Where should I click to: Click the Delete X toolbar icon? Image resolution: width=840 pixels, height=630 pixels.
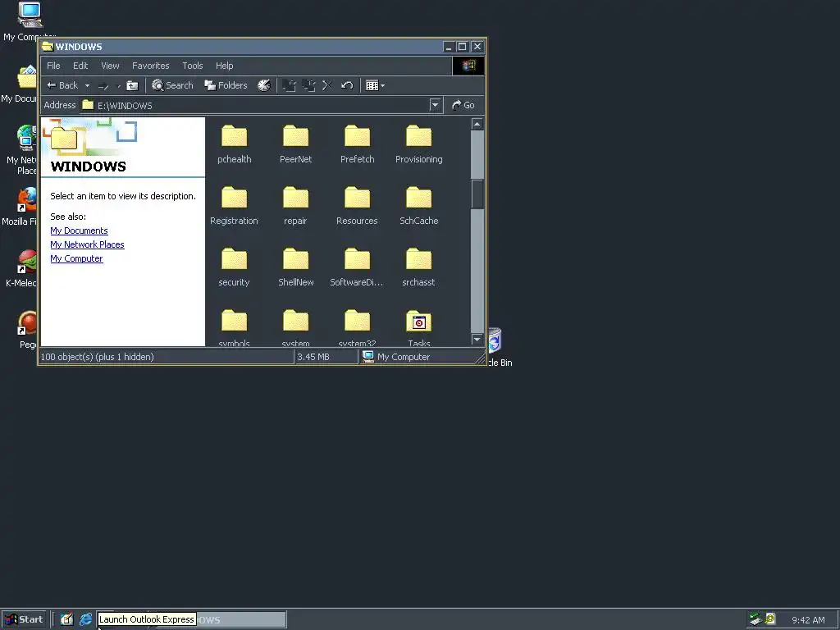(x=327, y=85)
